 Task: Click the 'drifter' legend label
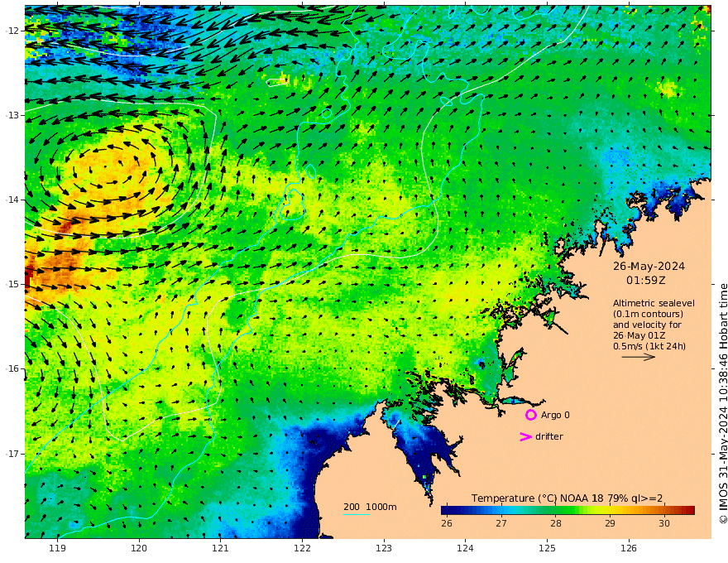point(549,436)
